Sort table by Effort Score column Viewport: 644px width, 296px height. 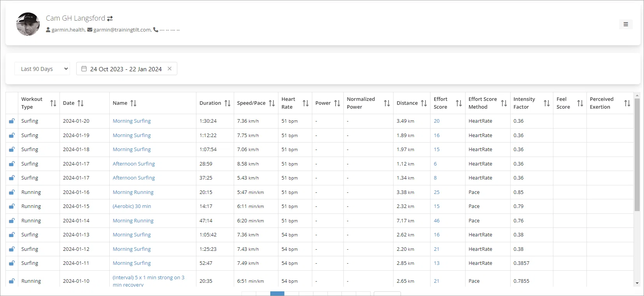pos(459,103)
